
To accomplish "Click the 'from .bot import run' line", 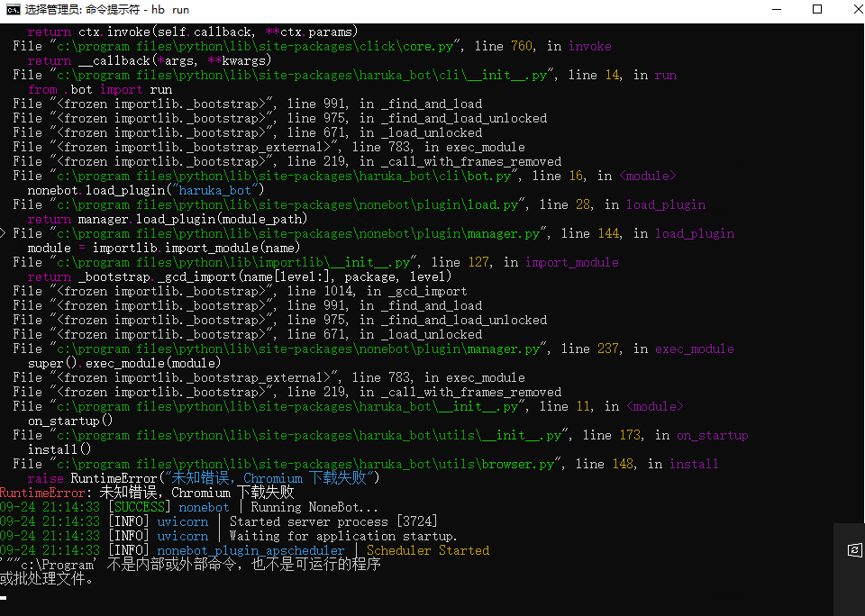I will pyautogui.click(x=99, y=89).
